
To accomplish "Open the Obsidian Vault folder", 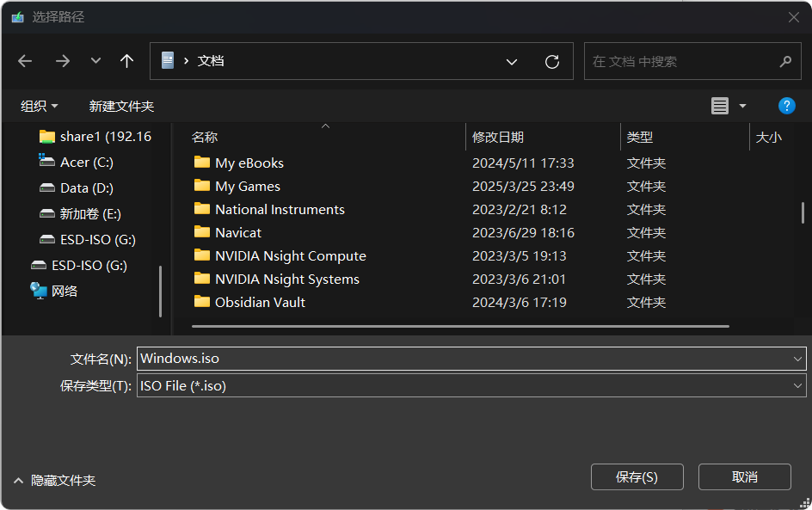I will click(x=260, y=302).
